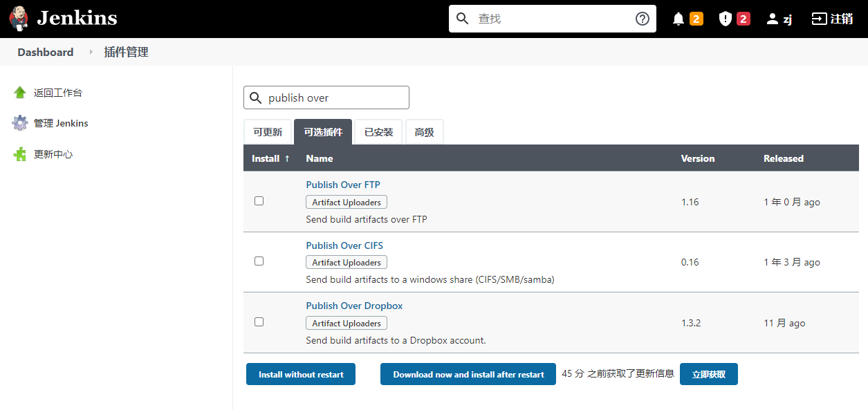The width and height of the screenshot is (868, 410).
Task: Click the zj username link
Action: click(x=787, y=19)
